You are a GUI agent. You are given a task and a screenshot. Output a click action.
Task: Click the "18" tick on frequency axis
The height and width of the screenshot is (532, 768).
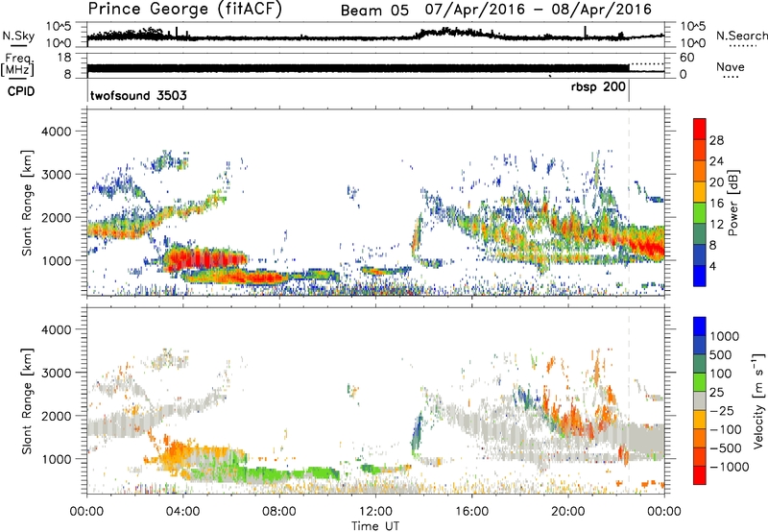click(64, 58)
